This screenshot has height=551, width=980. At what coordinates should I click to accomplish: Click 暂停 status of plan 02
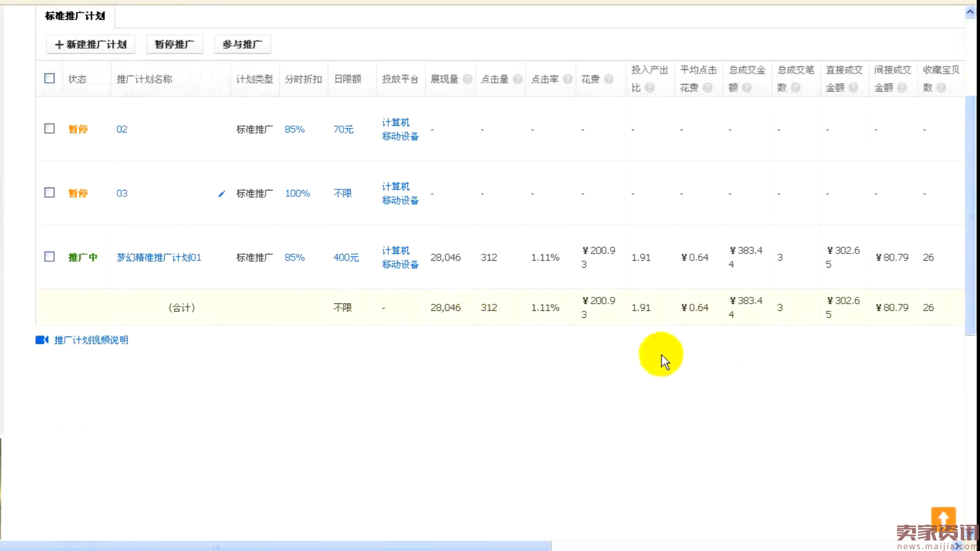coord(78,129)
